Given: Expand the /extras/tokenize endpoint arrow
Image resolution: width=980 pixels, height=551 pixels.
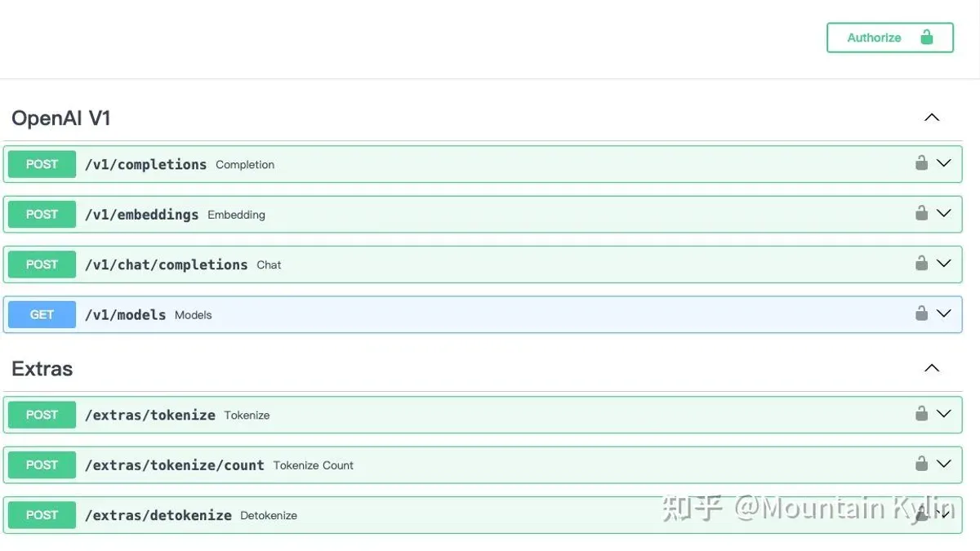Looking at the screenshot, I should point(944,414).
